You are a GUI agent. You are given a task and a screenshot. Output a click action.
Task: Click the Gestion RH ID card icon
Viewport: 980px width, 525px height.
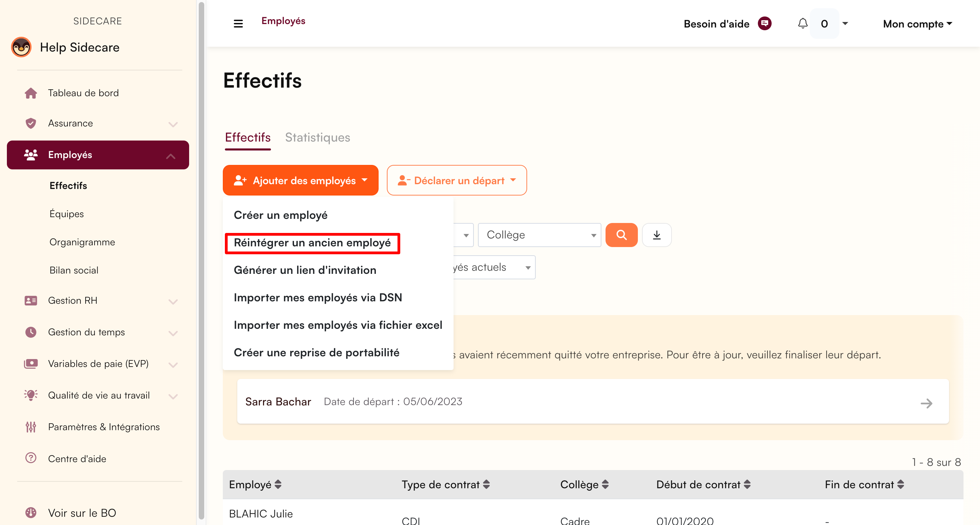[31, 300]
